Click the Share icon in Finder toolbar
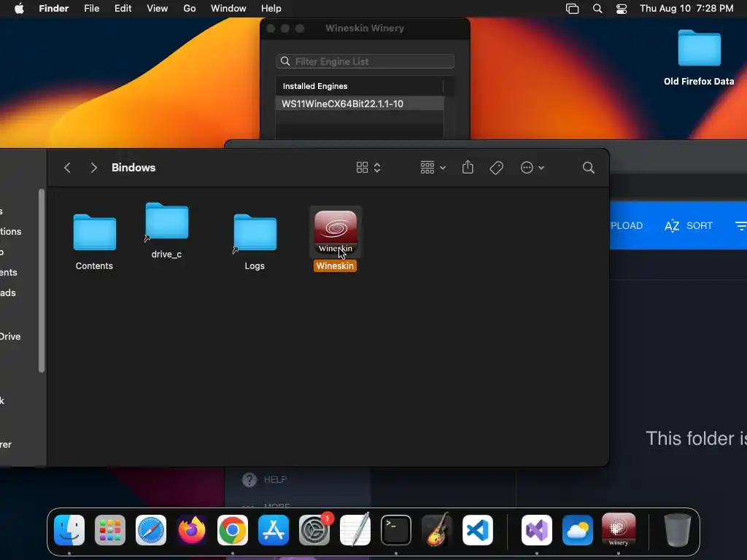Viewport: 747px width, 560px height. click(x=468, y=167)
